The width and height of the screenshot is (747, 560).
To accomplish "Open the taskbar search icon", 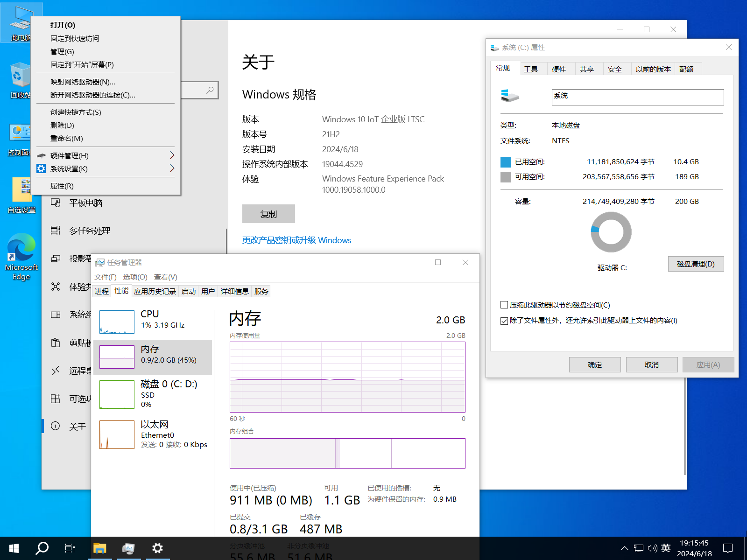I will tap(42, 548).
